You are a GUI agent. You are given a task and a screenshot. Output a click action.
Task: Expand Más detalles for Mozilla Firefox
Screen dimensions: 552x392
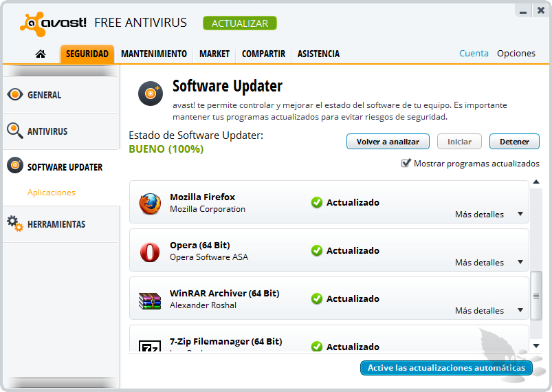click(489, 215)
